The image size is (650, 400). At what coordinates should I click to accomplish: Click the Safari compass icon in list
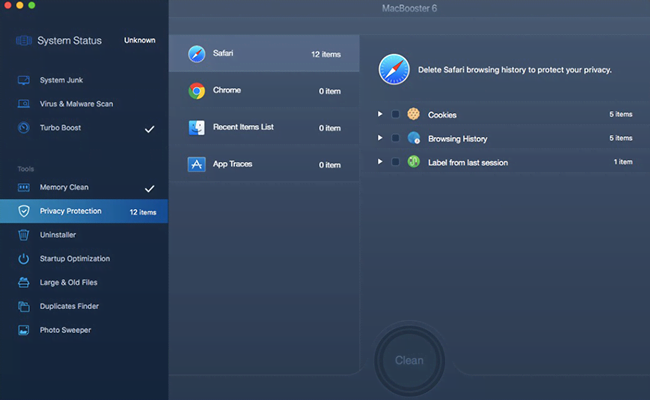pos(196,54)
